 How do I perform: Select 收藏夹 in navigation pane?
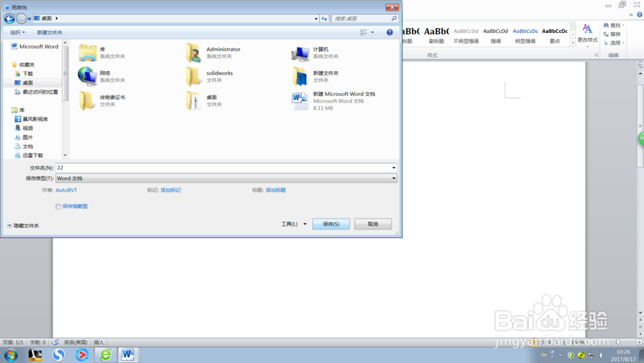23,64
